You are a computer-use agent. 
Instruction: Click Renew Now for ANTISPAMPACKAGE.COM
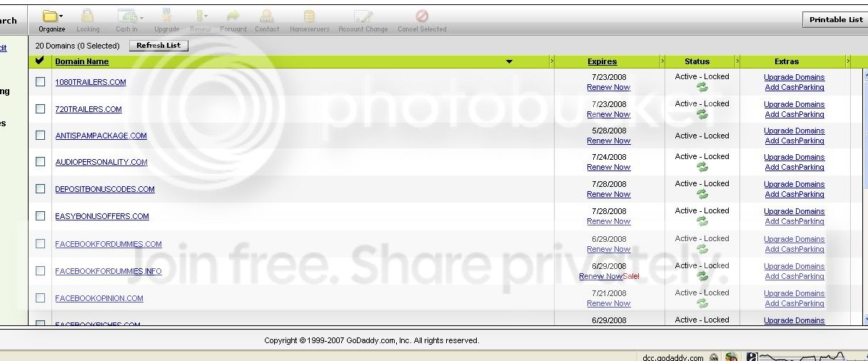click(608, 141)
